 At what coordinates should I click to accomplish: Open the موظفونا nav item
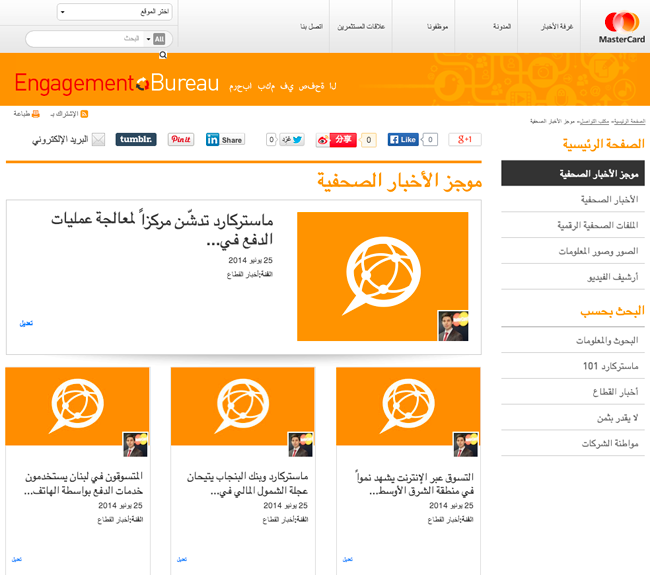click(438, 27)
